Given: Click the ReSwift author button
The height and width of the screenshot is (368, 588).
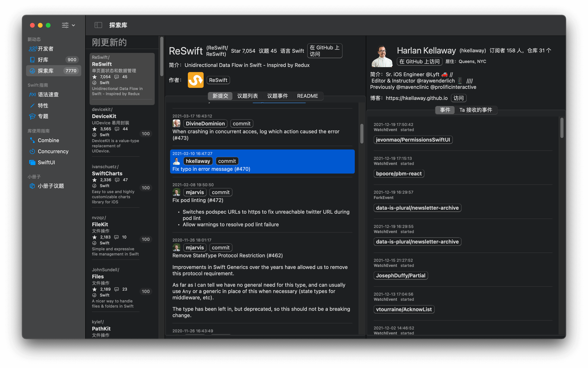Looking at the screenshot, I should (218, 80).
